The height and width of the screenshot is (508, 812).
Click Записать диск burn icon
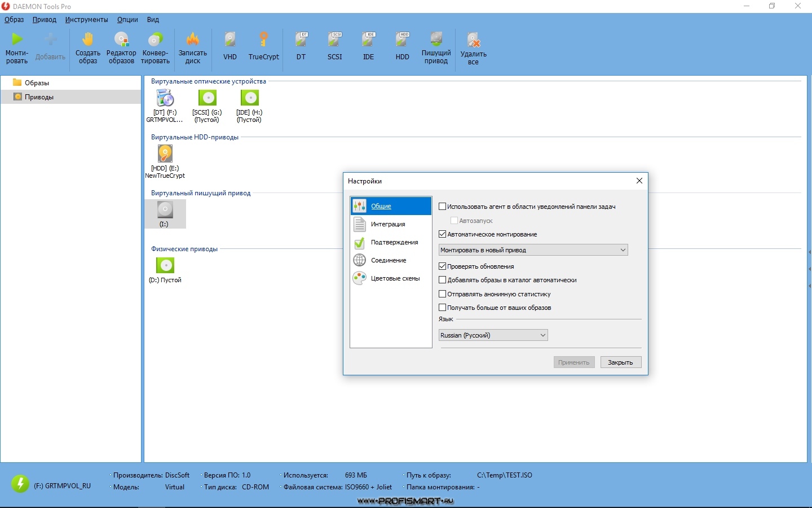pyautogui.click(x=193, y=47)
